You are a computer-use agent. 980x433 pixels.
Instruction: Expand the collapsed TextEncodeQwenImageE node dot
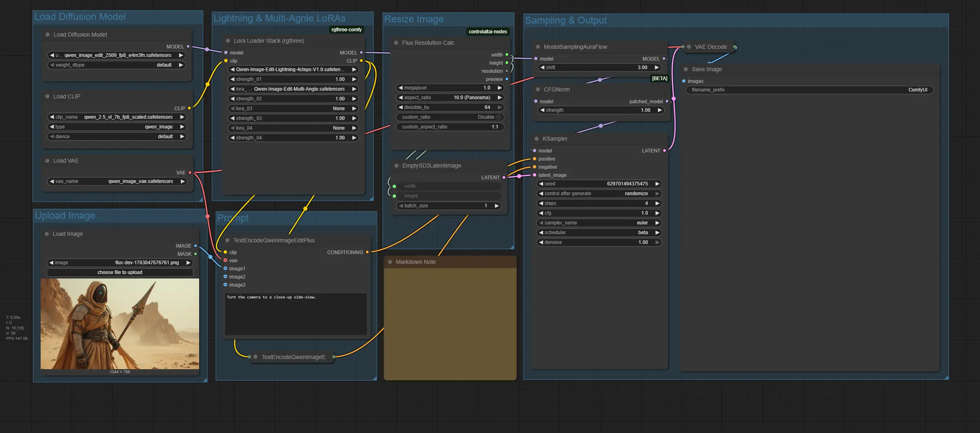256,357
